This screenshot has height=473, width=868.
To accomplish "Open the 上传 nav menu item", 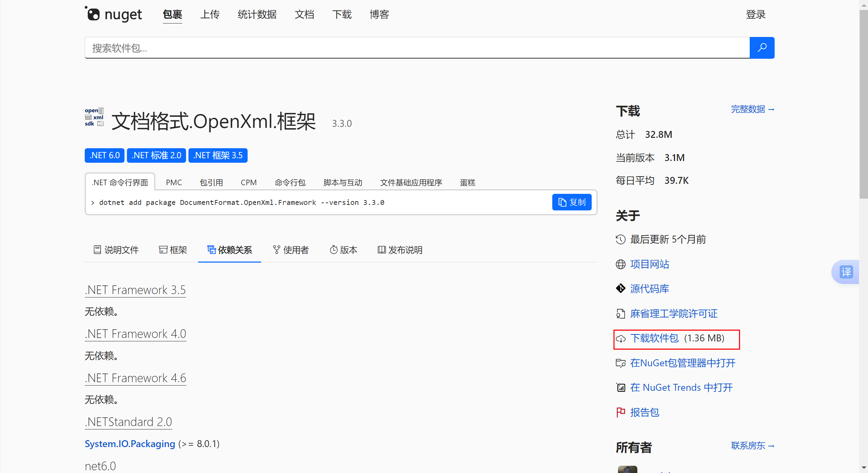I will 210,15.
